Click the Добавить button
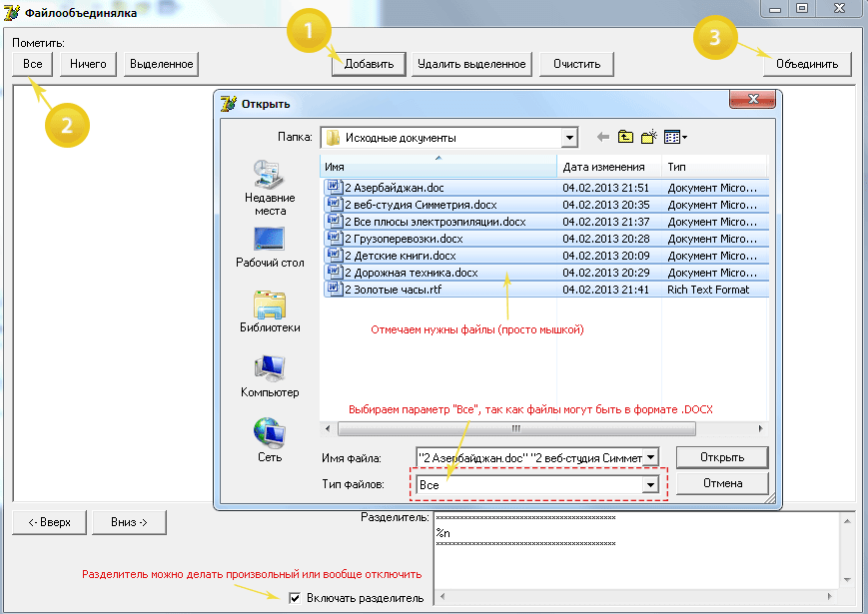 tap(369, 64)
